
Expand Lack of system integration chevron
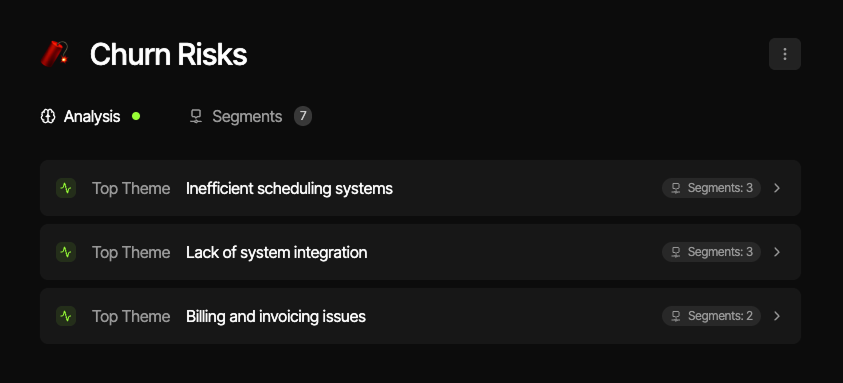[x=777, y=252]
